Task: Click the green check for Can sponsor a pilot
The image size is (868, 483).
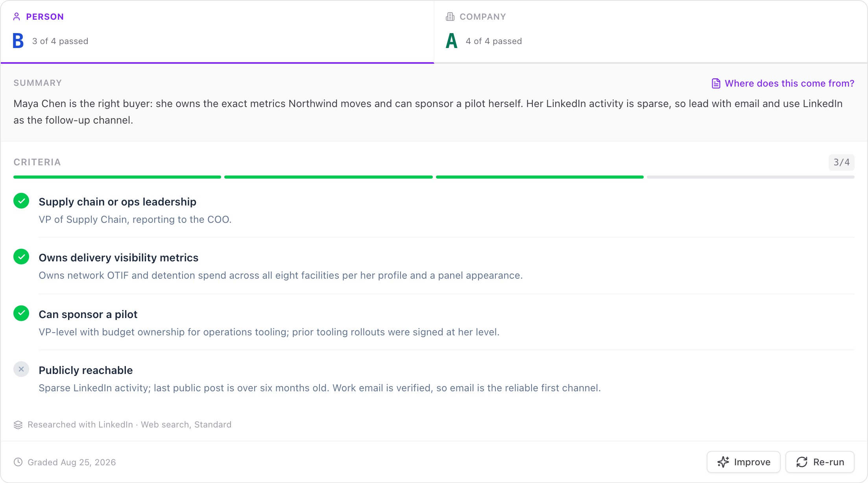Action: [21, 313]
